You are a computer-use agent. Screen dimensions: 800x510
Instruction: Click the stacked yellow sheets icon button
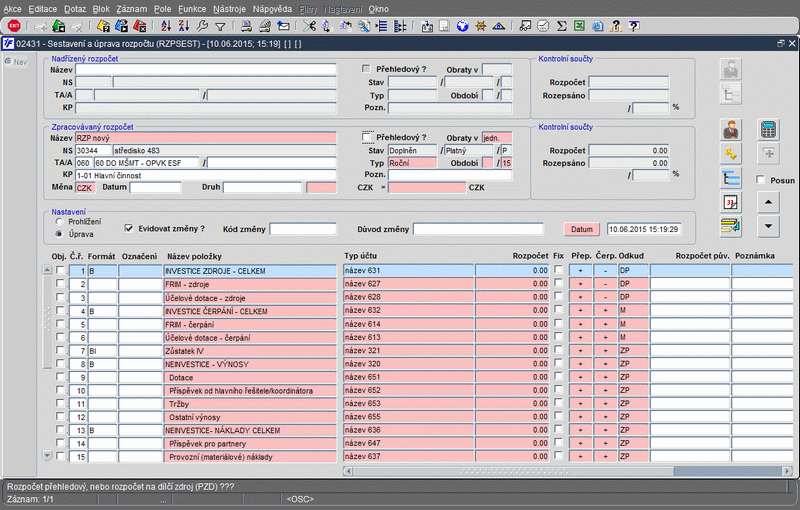point(731,226)
